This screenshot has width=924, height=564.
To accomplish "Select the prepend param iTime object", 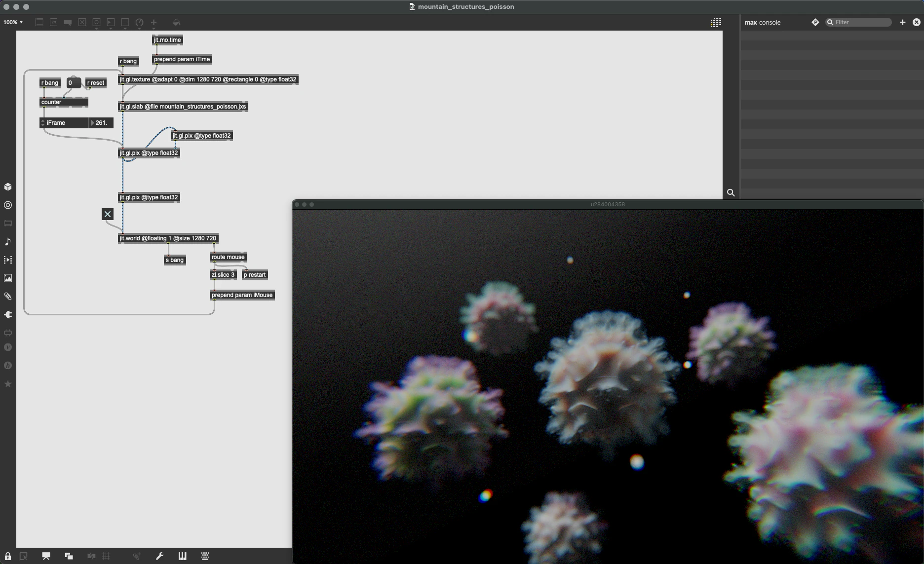I will point(182,59).
